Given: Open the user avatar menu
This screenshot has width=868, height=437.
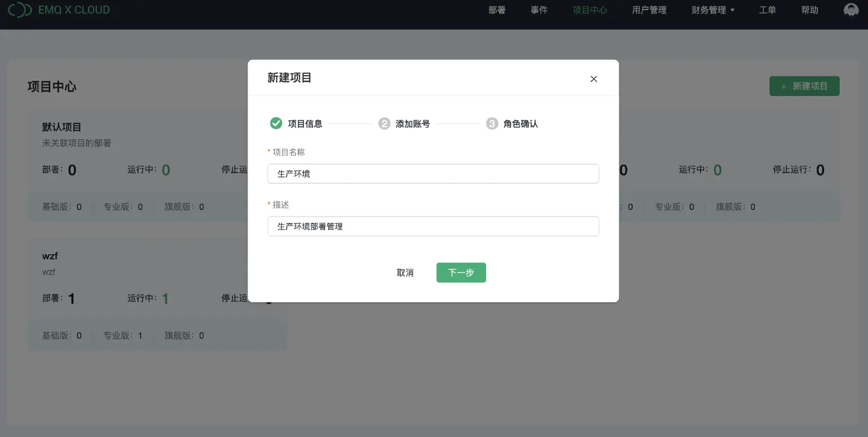Looking at the screenshot, I should click(x=850, y=10).
